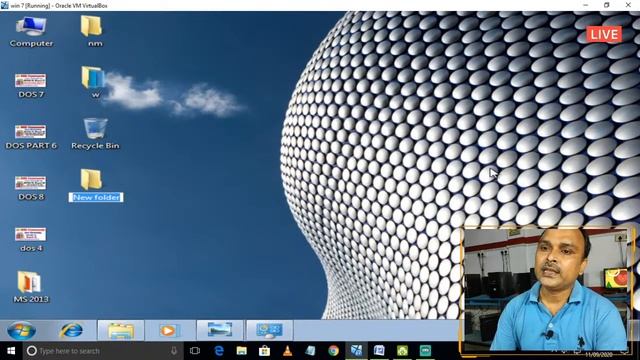Image resolution: width=640 pixels, height=360 pixels.
Task: Select the nm folder on the desktop
Action: coord(91,32)
